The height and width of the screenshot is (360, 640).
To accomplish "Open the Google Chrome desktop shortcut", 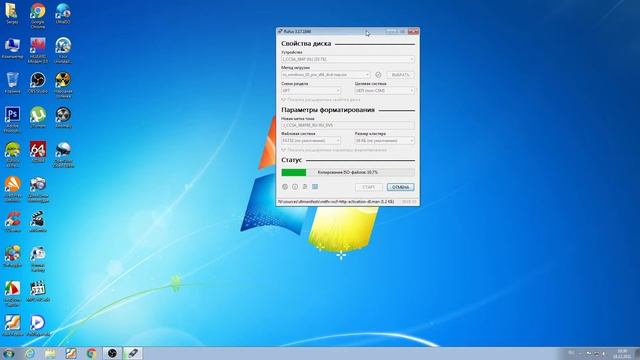I will pyautogui.click(x=38, y=16).
